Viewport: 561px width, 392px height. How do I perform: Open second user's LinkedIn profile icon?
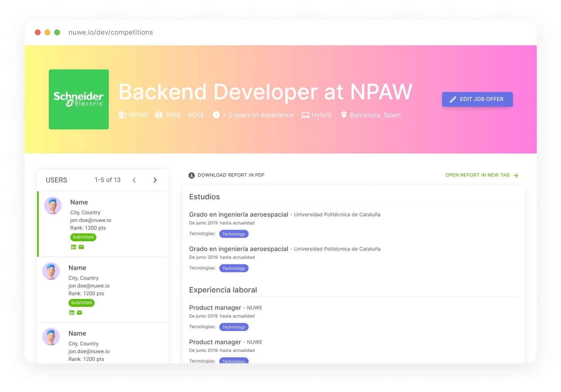[x=71, y=313]
